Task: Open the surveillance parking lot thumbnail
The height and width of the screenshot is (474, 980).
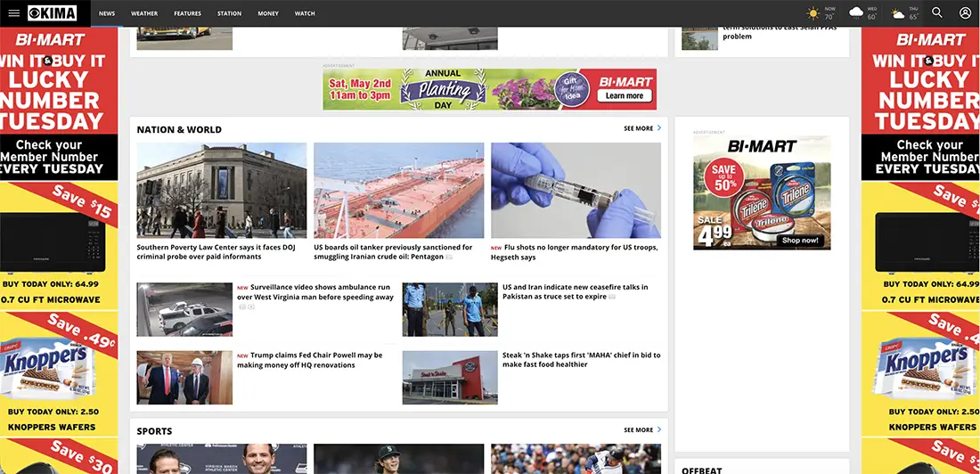Action: click(184, 309)
